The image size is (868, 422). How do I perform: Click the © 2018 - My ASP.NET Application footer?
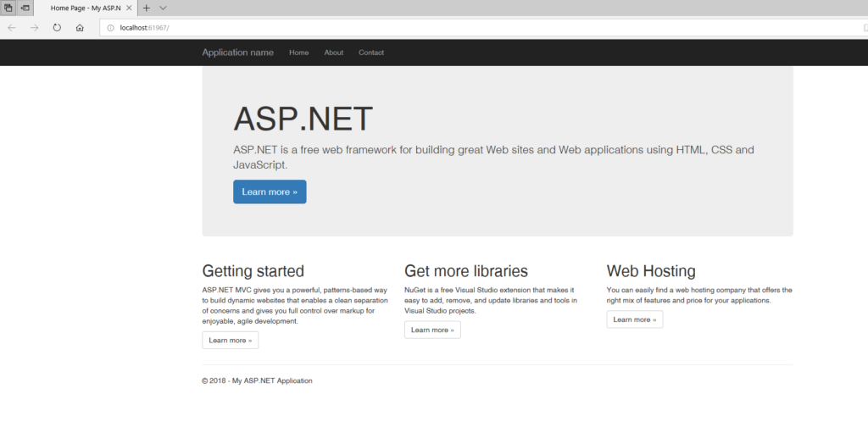(x=257, y=380)
